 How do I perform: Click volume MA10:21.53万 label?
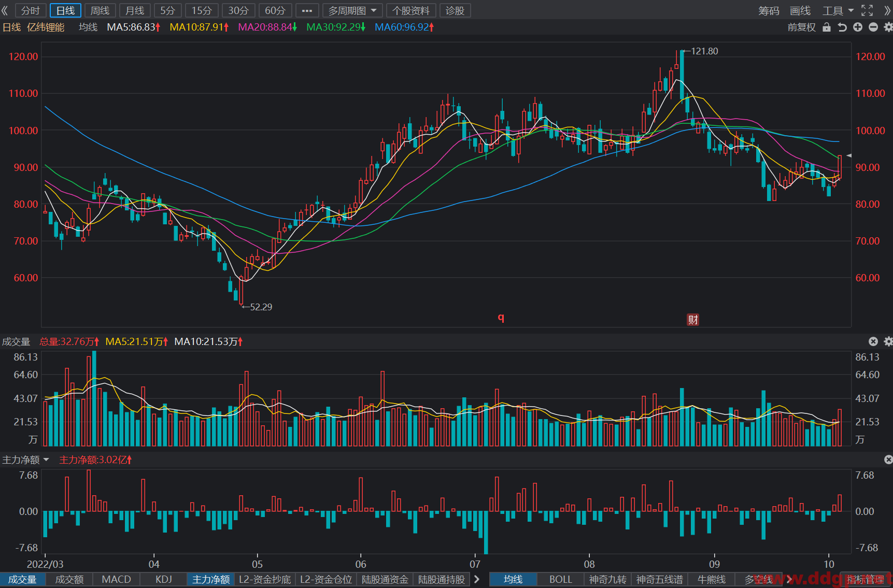click(x=208, y=341)
